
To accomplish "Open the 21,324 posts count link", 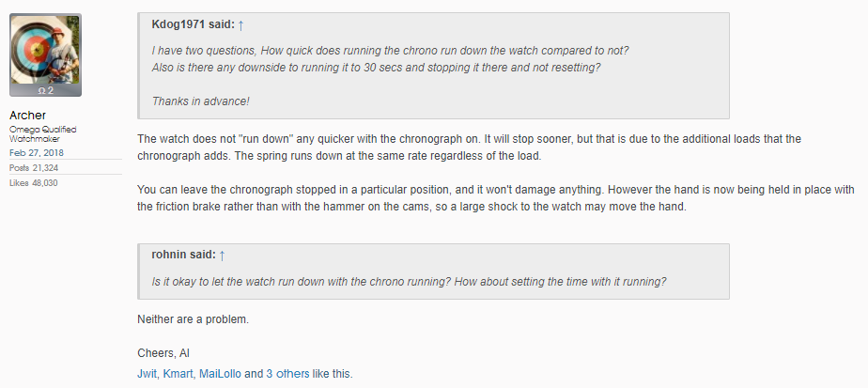I will coord(44,167).
